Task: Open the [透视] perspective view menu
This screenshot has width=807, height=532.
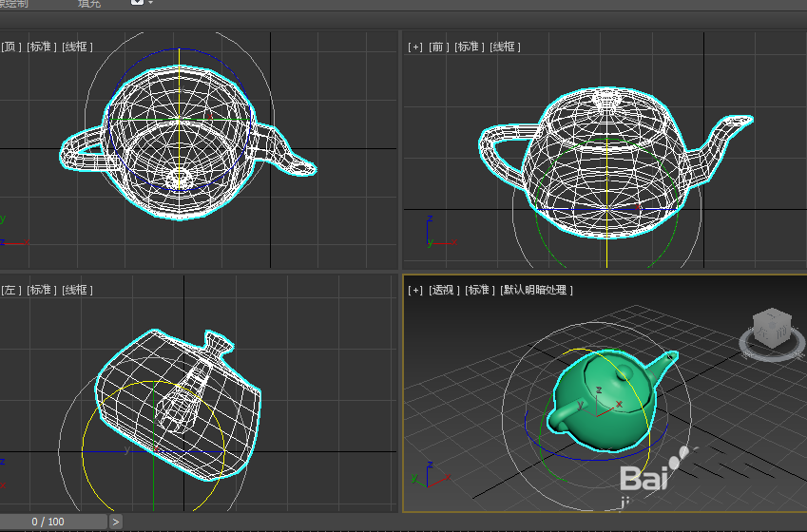Action: (x=444, y=290)
